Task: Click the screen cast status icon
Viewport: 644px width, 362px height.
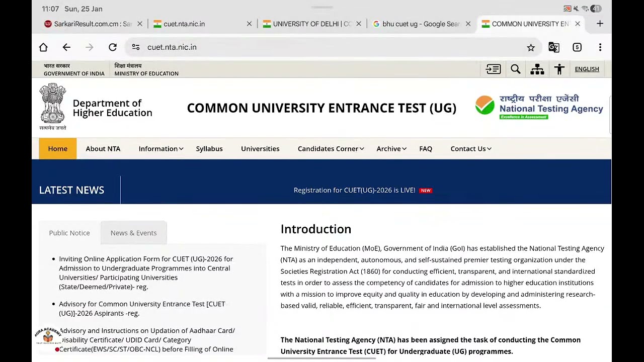Action: [x=567, y=9]
